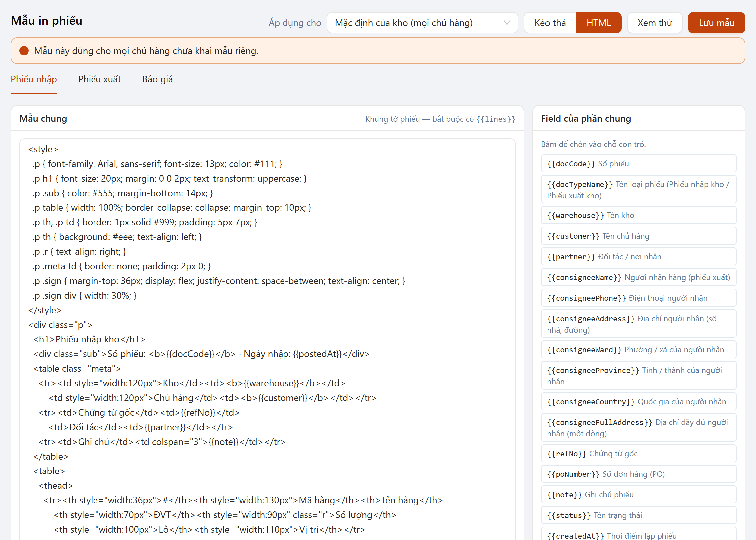Click the 'Khung tờ phiếu — bắt buộc có {{lines}}' hint
This screenshot has width=756, height=540.
click(x=440, y=119)
